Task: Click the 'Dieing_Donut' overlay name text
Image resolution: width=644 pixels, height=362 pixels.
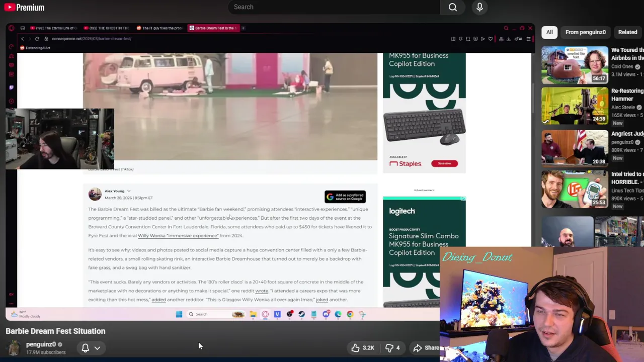Action: coord(477,257)
